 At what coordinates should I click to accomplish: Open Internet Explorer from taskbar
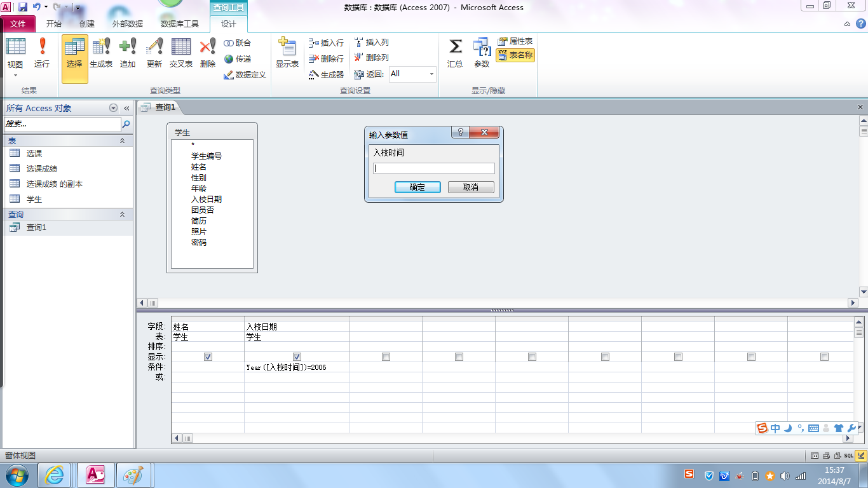[x=54, y=475]
